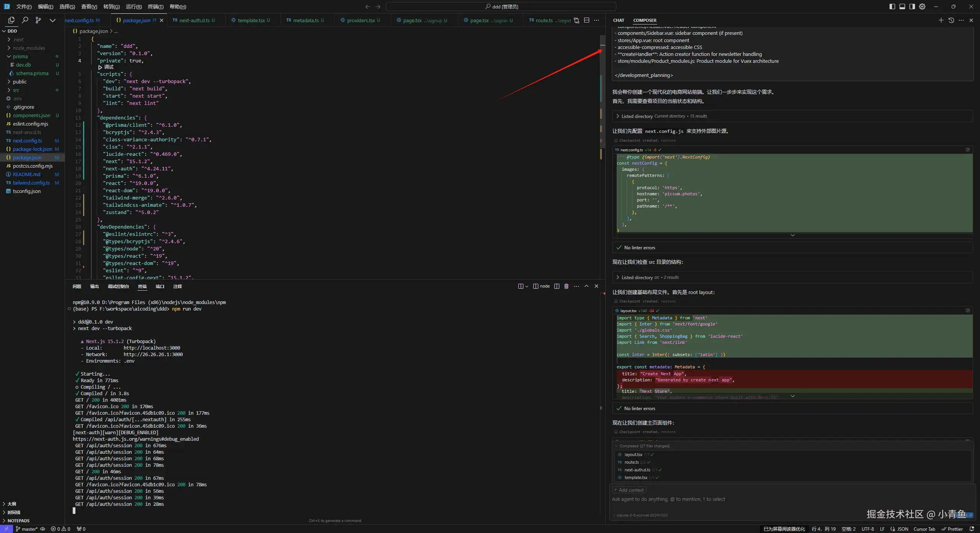
Task: Click the split editor icon in tab bar
Action: tap(586, 20)
